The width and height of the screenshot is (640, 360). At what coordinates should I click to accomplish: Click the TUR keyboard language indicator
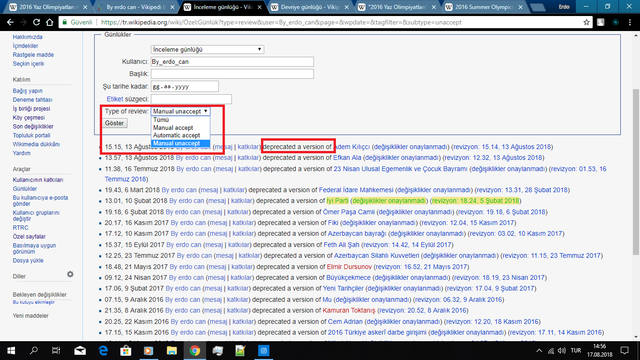click(576, 351)
